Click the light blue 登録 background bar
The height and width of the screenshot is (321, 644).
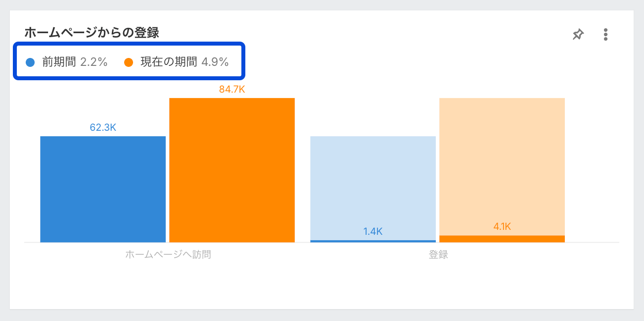pos(373,183)
